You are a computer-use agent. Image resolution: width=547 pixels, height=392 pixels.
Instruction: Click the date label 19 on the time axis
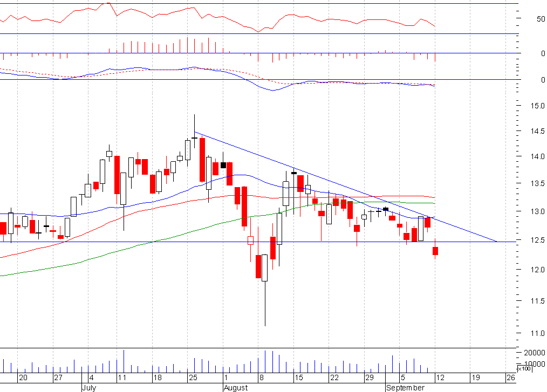point(475,377)
